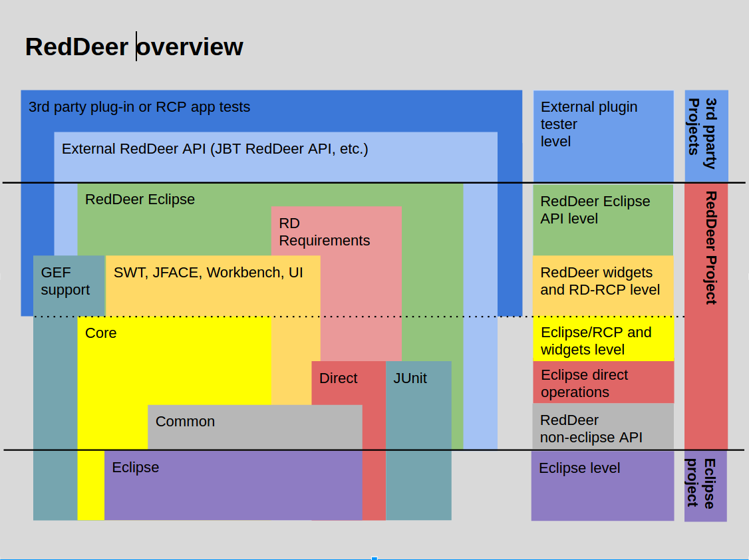This screenshot has height=560, width=749.
Task: Click the purple Eclipse block
Action: (x=233, y=485)
